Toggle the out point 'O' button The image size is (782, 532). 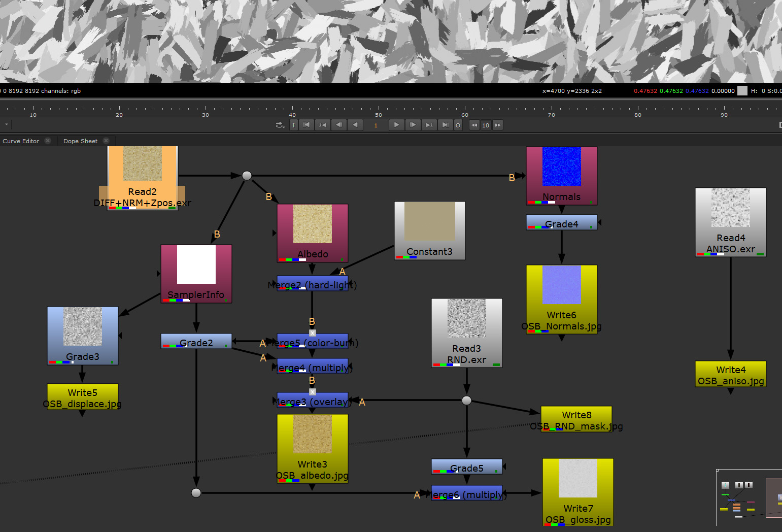coord(458,125)
